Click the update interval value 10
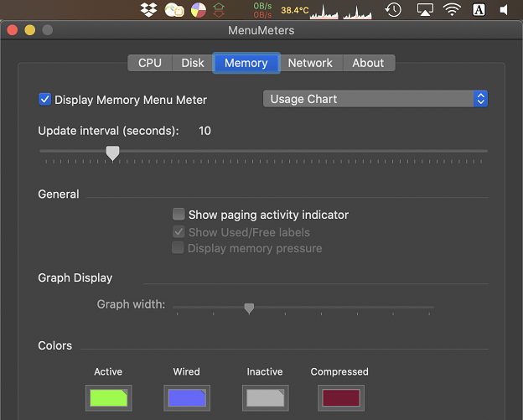 click(x=205, y=131)
